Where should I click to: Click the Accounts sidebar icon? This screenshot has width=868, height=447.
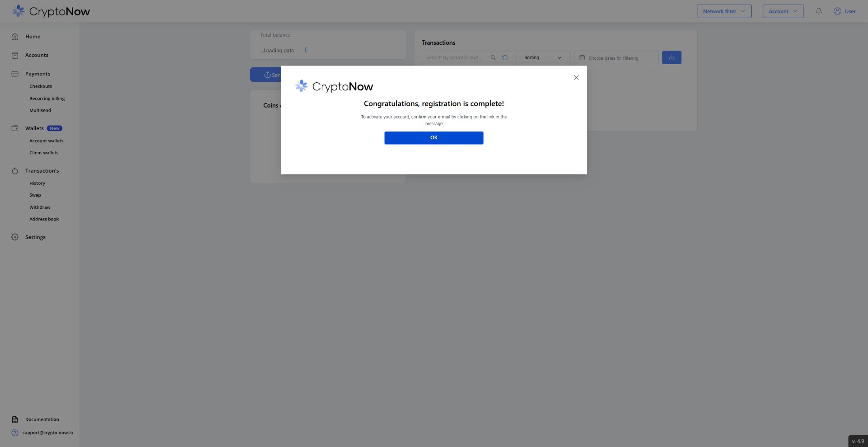click(15, 55)
